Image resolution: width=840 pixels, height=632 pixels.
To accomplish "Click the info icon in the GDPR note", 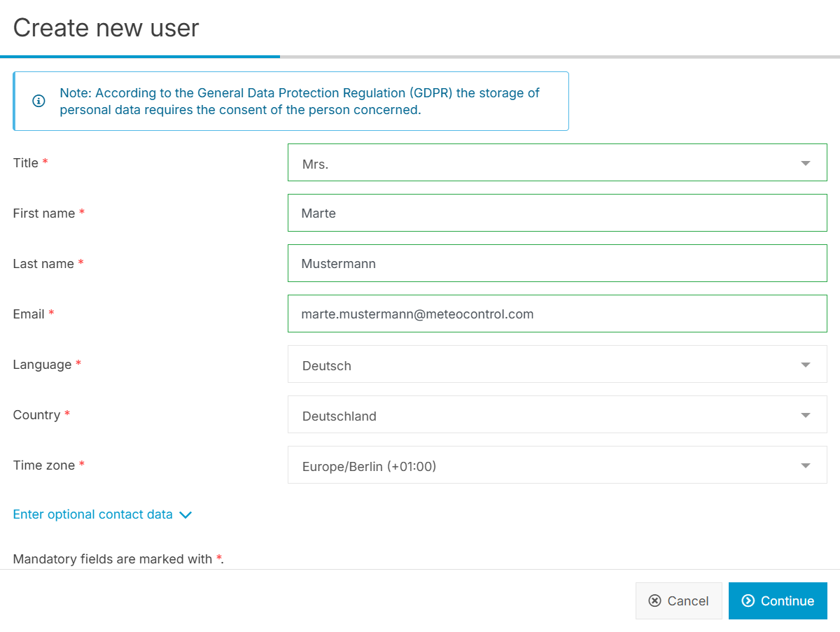I will (38, 101).
